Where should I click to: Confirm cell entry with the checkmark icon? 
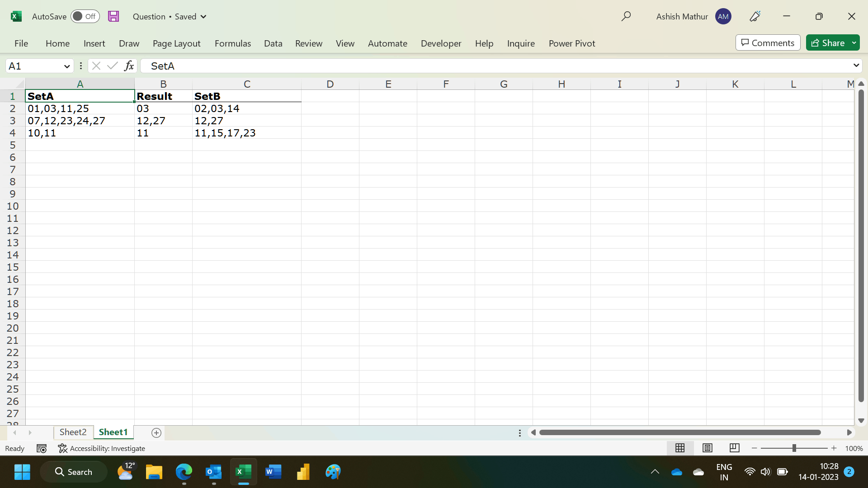pyautogui.click(x=113, y=66)
